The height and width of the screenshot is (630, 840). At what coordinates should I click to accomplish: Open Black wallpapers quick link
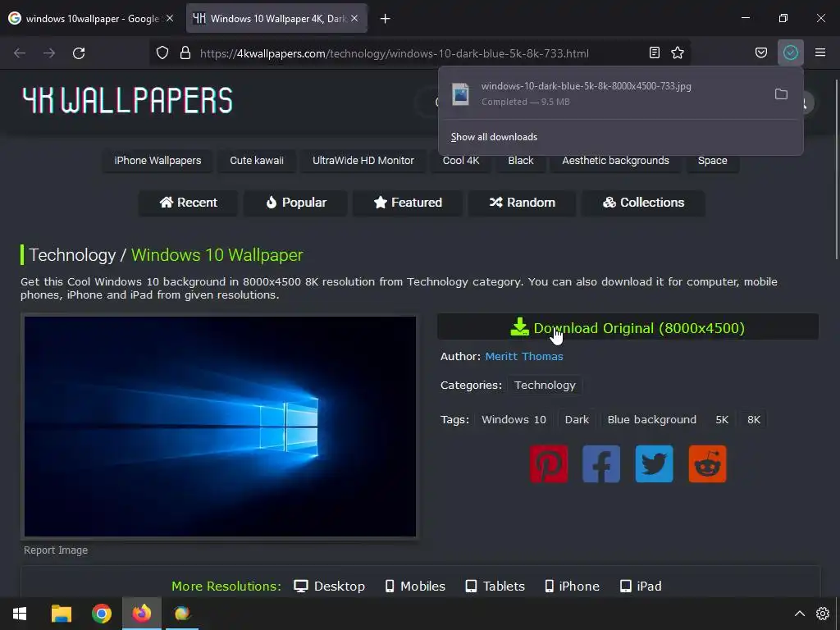point(521,161)
